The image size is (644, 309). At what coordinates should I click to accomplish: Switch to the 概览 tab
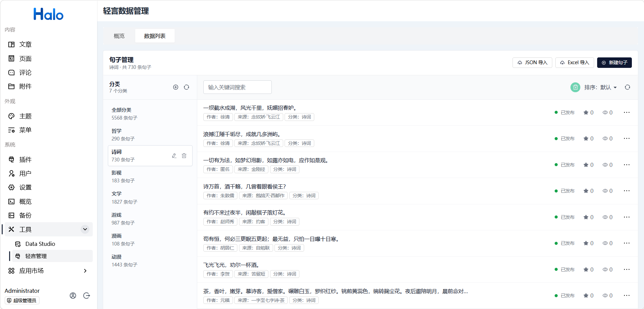pyautogui.click(x=119, y=36)
